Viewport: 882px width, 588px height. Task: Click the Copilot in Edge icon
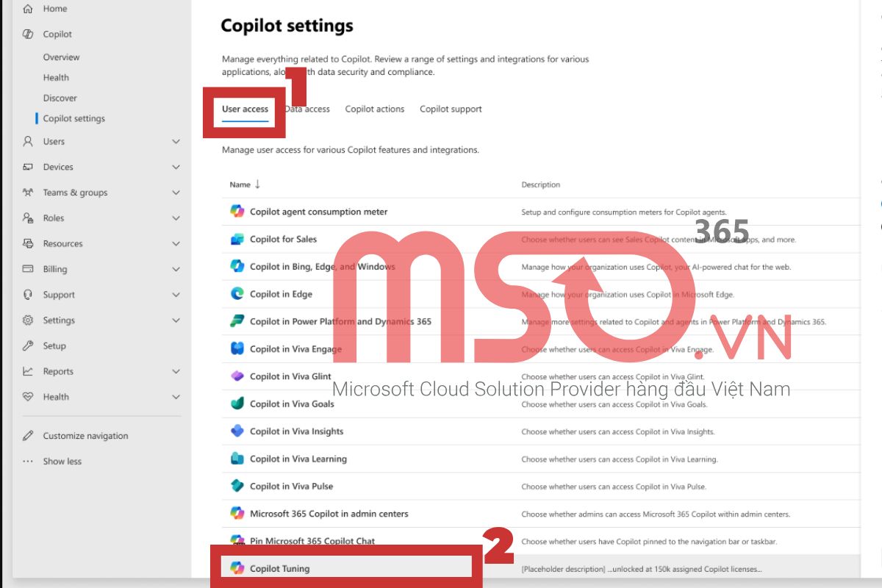pyautogui.click(x=237, y=294)
